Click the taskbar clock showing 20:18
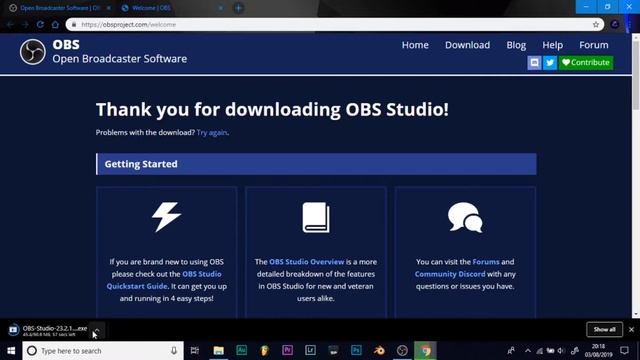Image resolution: width=640 pixels, height=360 pixels. coord(598,351)
